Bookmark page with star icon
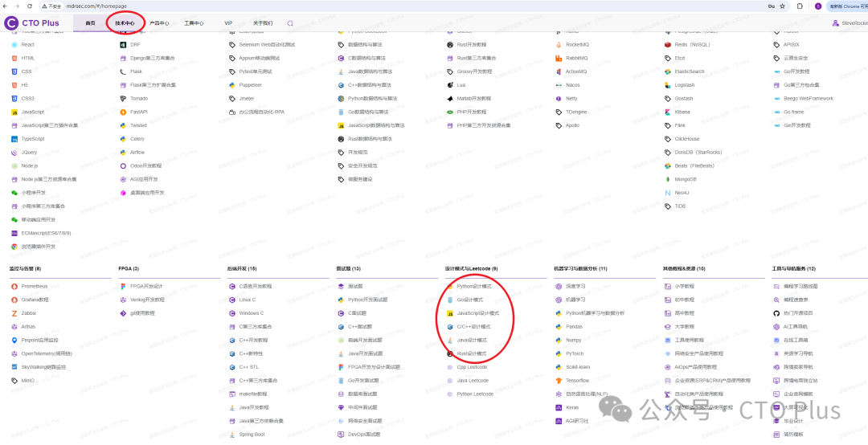868x445 pixels. pyautogui.click(x=783, y=6)
